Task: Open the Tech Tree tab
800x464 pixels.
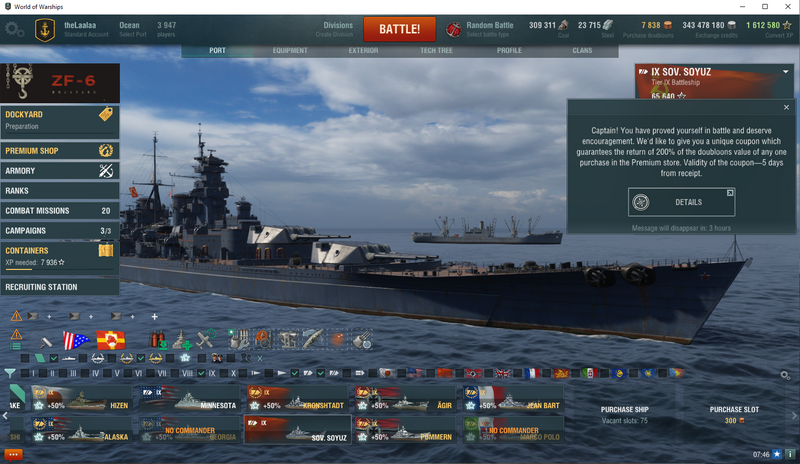Action: [x=436, y=51]
